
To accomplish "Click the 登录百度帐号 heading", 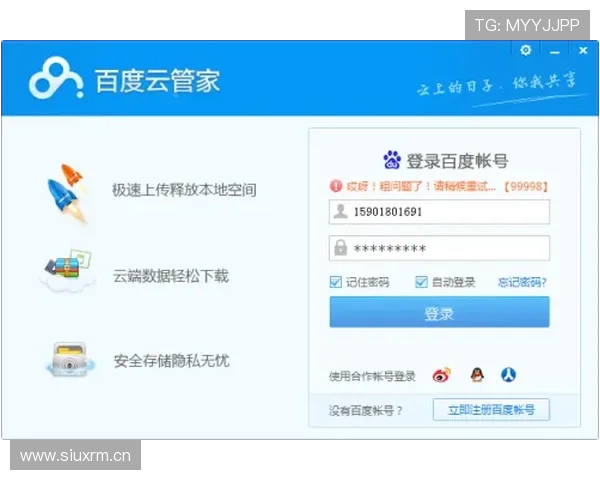I will [x=457, y=161].
